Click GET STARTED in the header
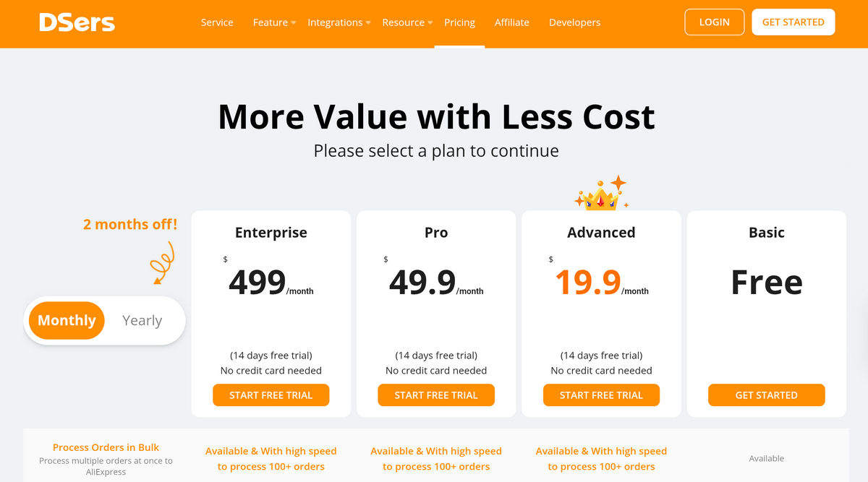The height and width of the screenshot is (482, 868). click(793, 22)
